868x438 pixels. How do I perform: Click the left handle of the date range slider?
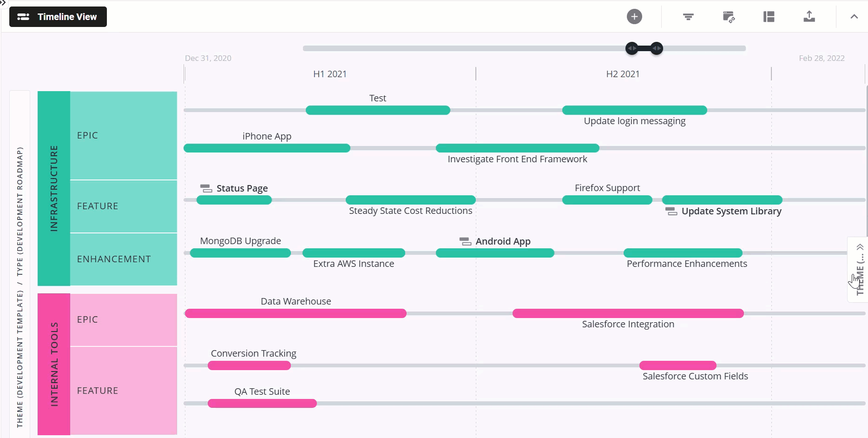pos(631,48)
